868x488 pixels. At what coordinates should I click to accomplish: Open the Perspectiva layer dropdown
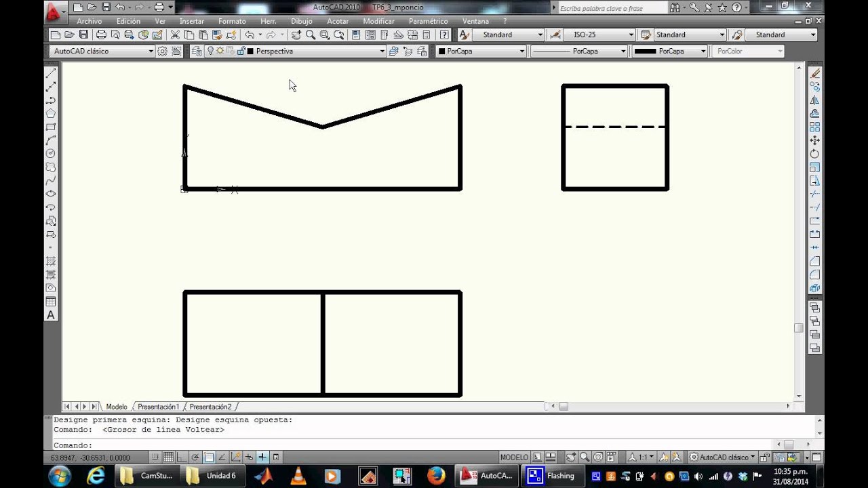[x=295, y=51]
